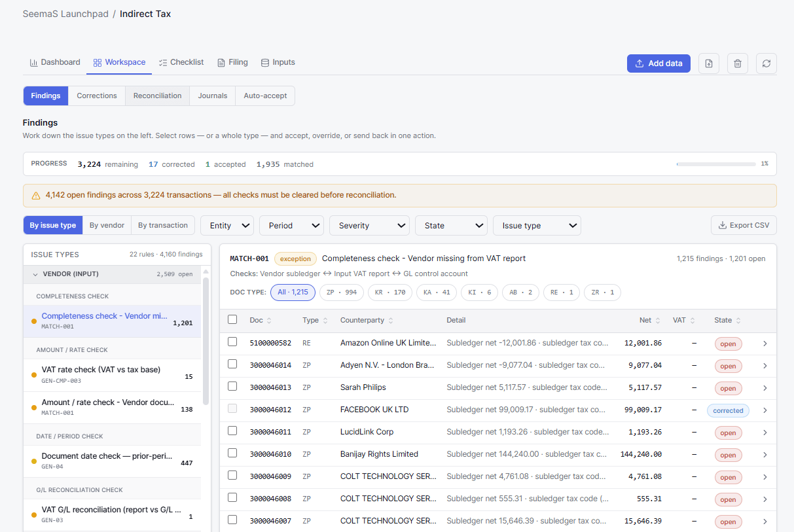Check the box for doc 3000046007

tap(232, 520)
